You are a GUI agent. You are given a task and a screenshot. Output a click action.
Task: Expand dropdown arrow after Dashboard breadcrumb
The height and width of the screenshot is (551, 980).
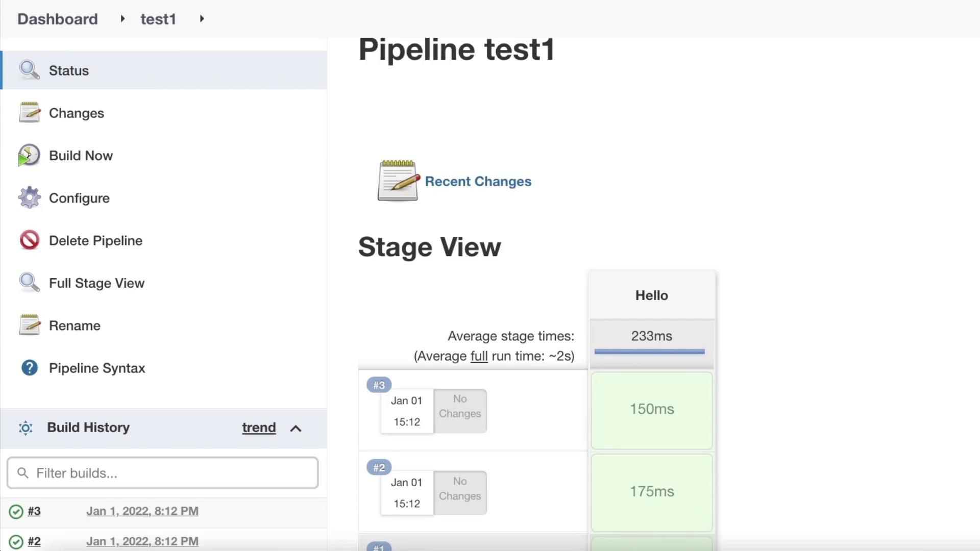tap(122, 19)
